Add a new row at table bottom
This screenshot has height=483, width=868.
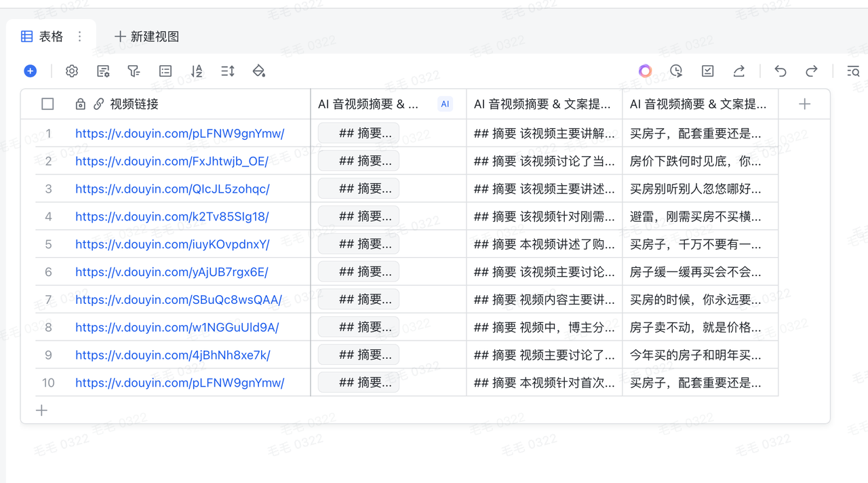pos(42,410)
